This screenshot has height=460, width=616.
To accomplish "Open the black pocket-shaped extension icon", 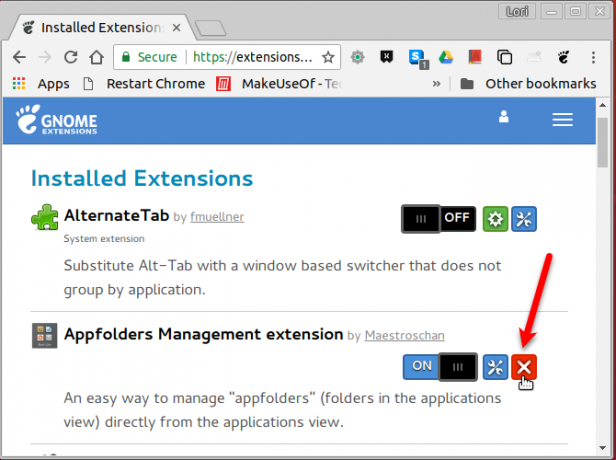I will pyautogui.click(x=387, y=57).
